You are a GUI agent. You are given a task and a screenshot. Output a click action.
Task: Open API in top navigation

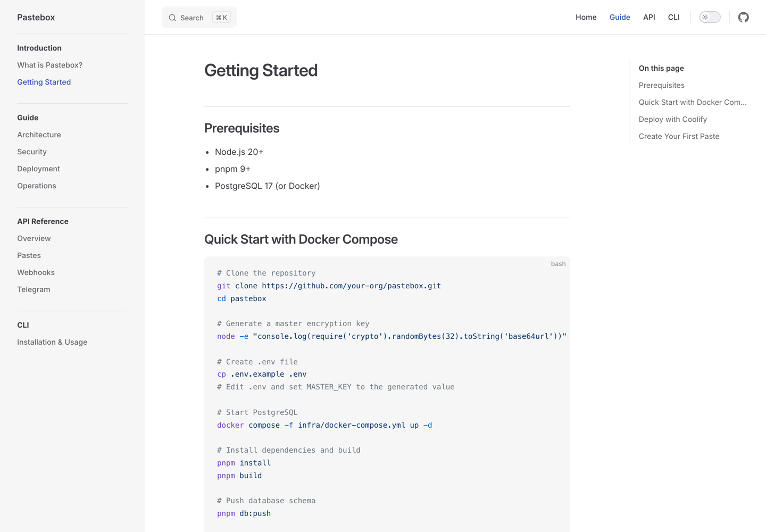pyautogui.click(x=649, y=17)
